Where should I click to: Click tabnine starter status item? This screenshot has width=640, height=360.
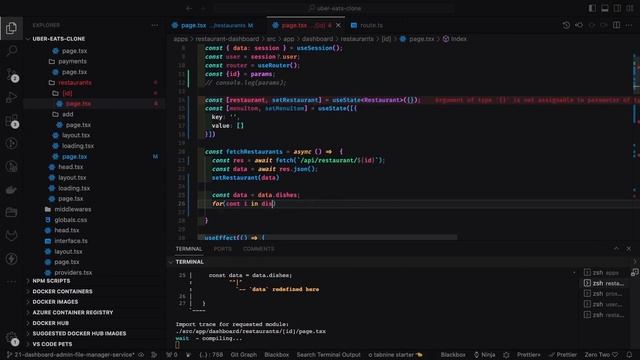(395, 355)
